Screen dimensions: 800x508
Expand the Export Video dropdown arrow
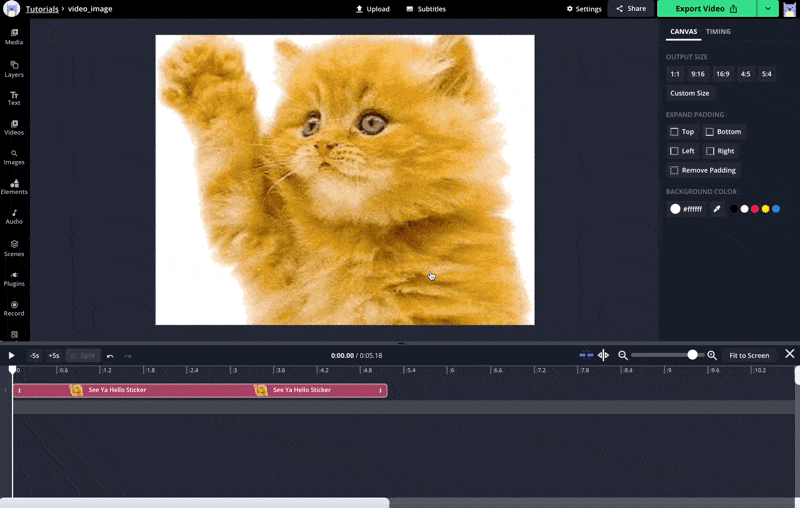767,9
